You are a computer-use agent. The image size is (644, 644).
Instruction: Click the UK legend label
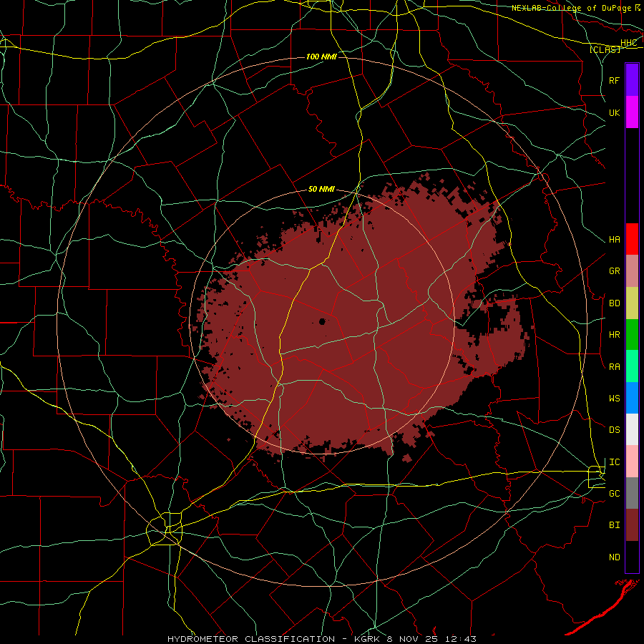(615, 112)
